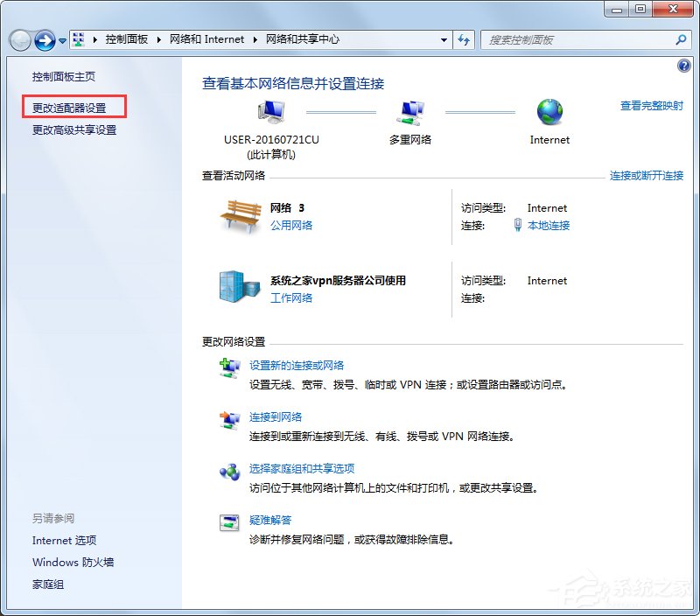Click the 设置新的连接或网络 icon

coord(229,367)
